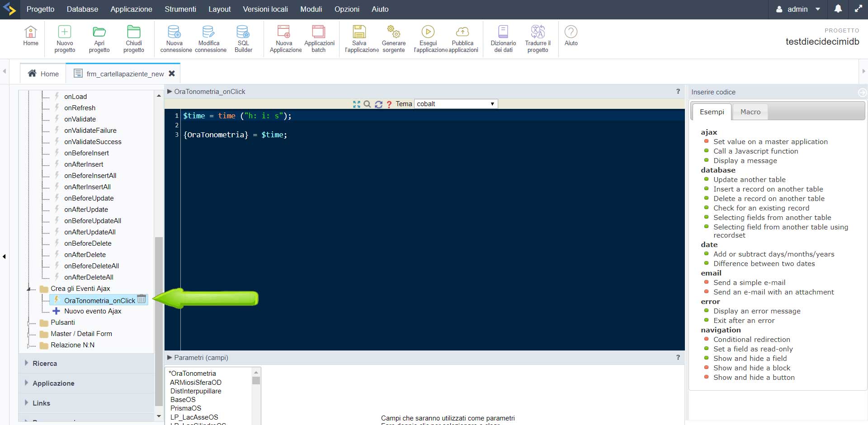Expand the Pulsanti folder
868x425 pixels.
29,322
